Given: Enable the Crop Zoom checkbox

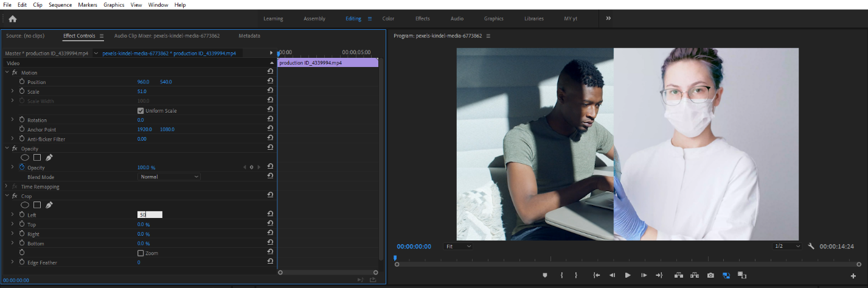Looking at the screenshot, I should pos(141,253).
